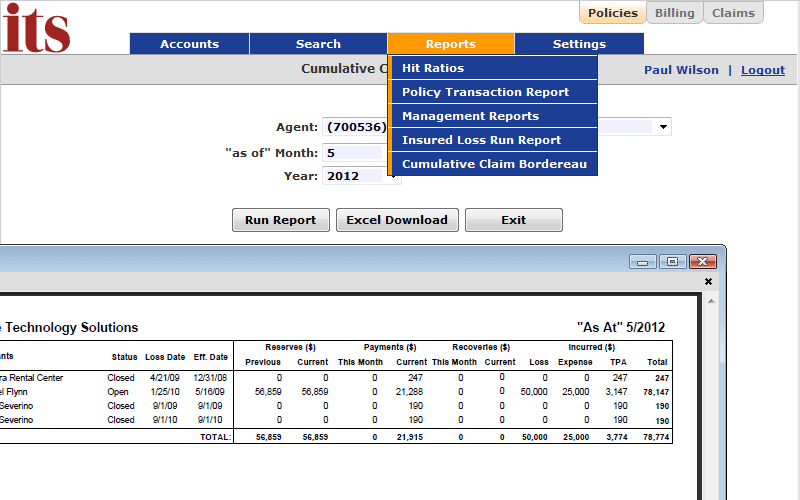Open Management Reports entry
800x500 pixels.
[x=493, y=116]
